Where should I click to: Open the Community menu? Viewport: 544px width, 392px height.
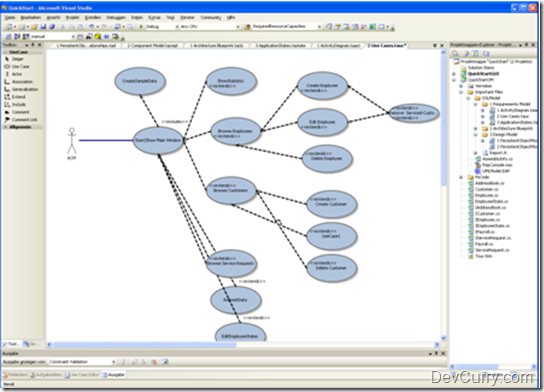(211, 17)
